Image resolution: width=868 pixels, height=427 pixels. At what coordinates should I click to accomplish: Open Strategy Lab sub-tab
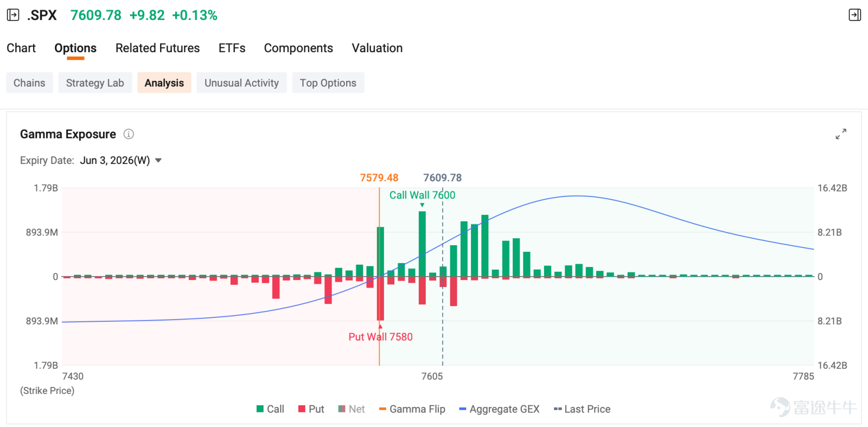[x=95, y=83]
